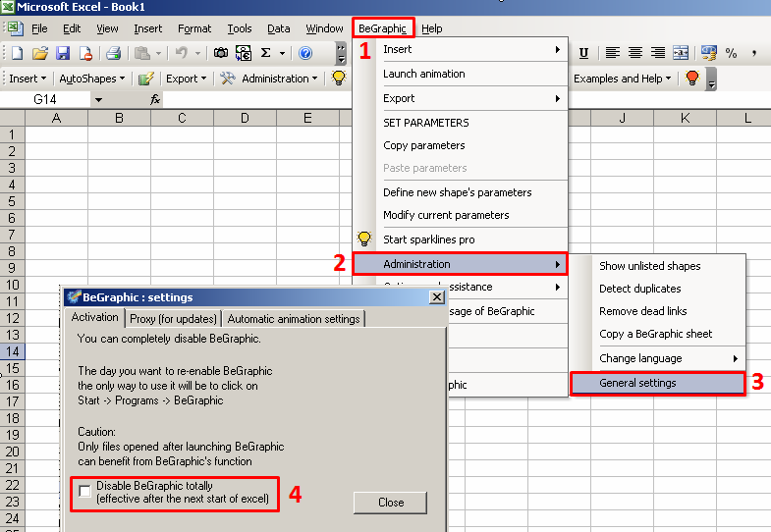Apply underline formatting
The height and width of the screenshot is (532, 771).
point(583,53)
